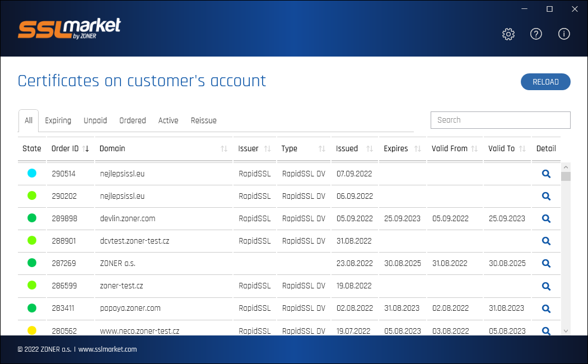The image size is (588, 364).
Task: Sort by Order ID column arrows
Action: pos(86,149)
